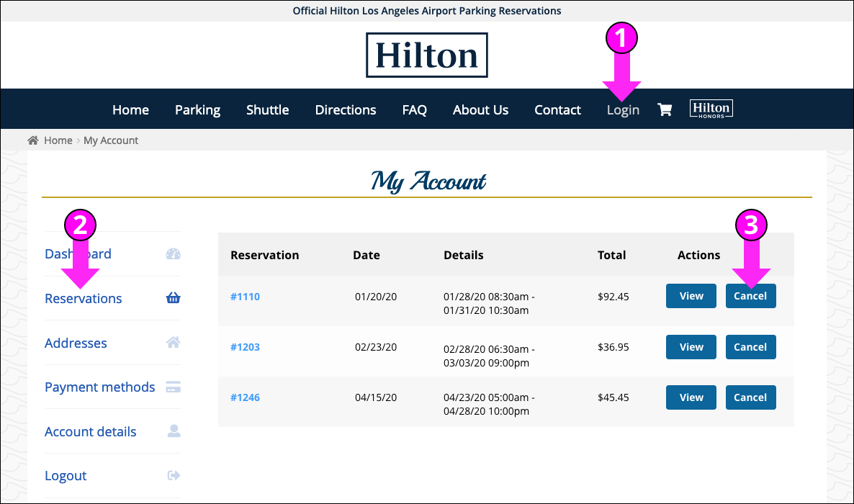
Task: Open Account details in the sidebar
Action: click(91, 432)
